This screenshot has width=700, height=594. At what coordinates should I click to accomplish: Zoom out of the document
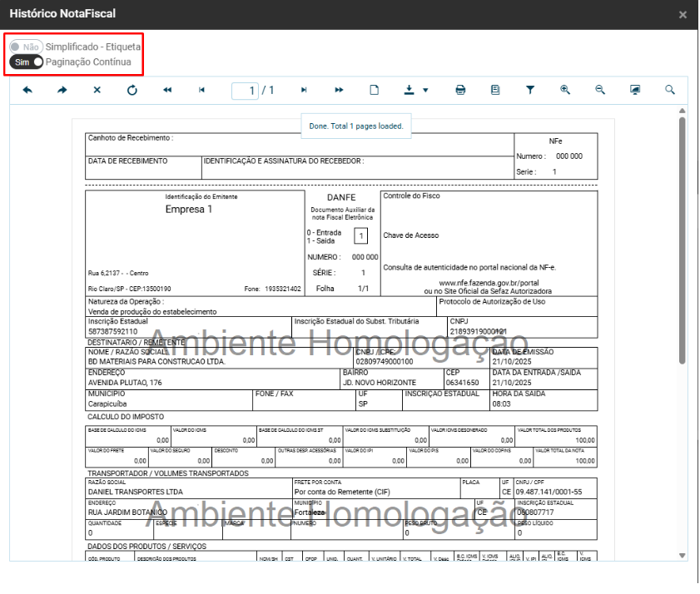[x=599, y=90]
